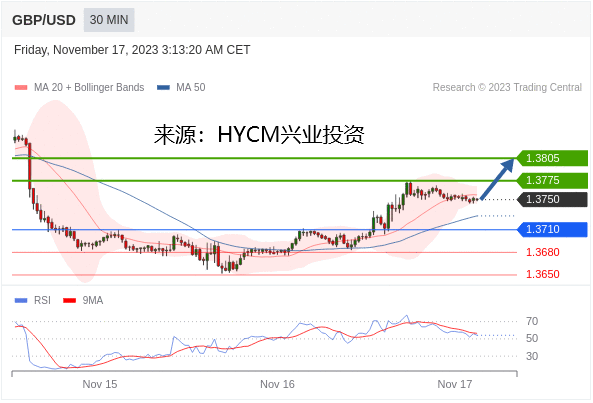Select the blue 1.3710 pivot price tag
This screenshot has height=403, width=593.
coord(552,229)
